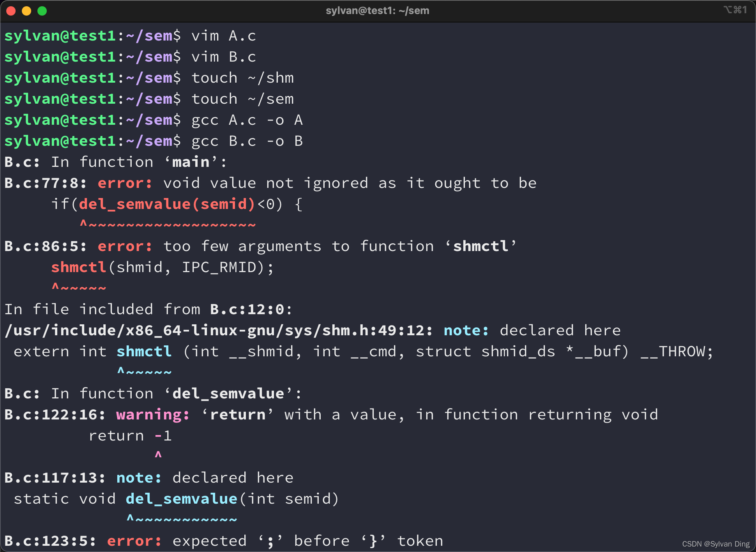Screen dimensions: 756x552
Task: Click the red 'del_semvalue(semid)' code snippet
Action: pos(167,204)
